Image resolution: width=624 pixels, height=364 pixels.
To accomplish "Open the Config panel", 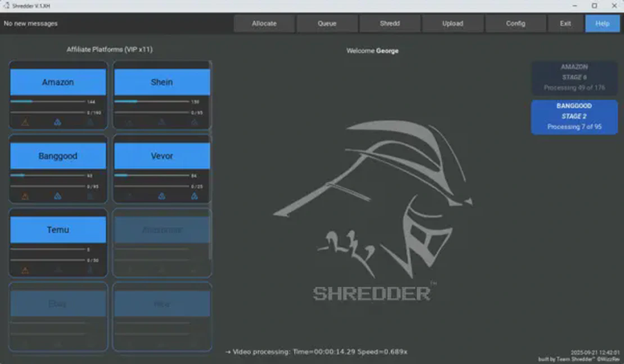I will click(x=515, y=24).
